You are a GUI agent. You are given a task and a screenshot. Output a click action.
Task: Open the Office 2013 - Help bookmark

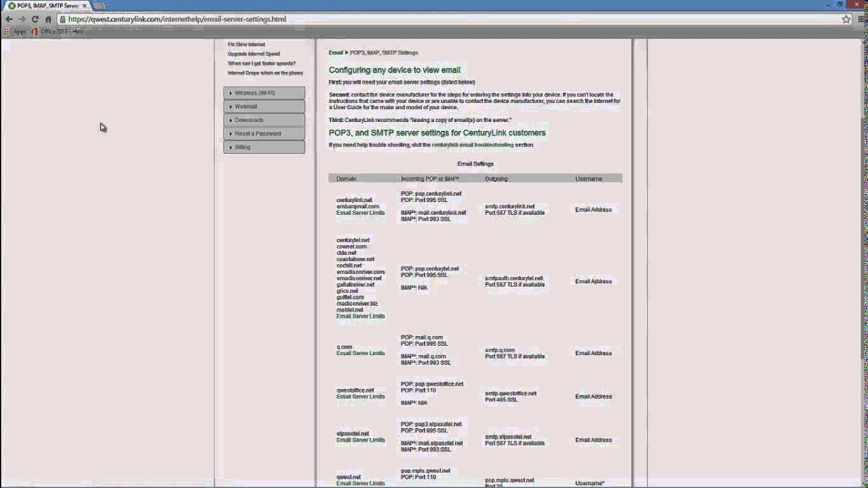(x=58, y=31)
